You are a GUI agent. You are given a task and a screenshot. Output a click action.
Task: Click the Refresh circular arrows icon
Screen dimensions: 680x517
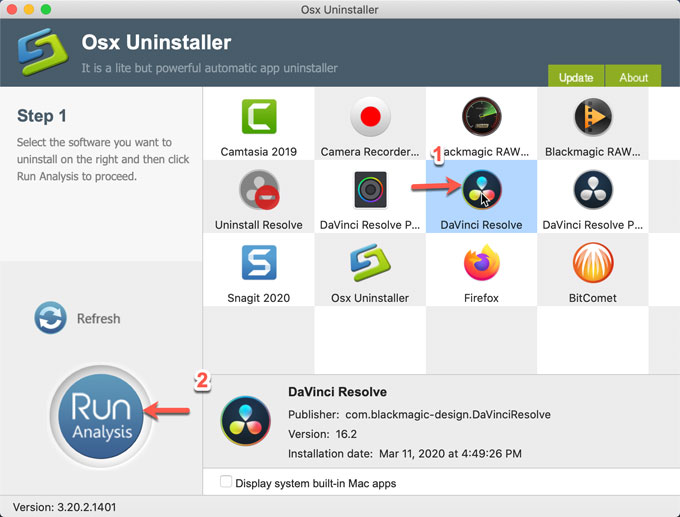51,318
